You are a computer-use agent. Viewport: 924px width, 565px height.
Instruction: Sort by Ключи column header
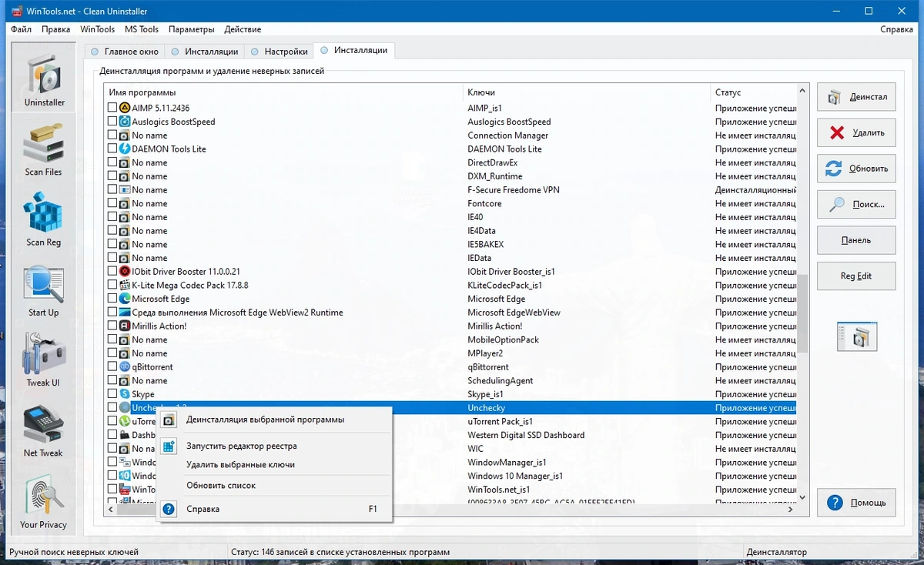click(587, 92)
